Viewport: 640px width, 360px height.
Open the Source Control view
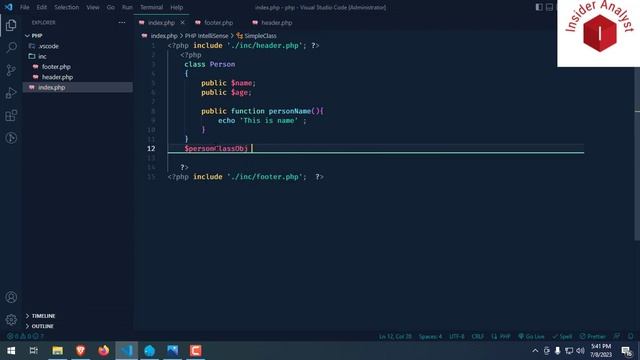click(x=11, y=70)
